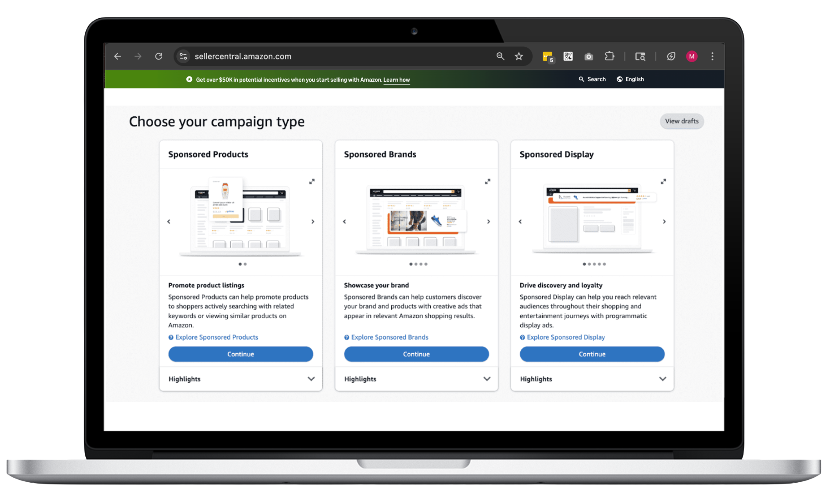Open the browser extensions puzzle icon
Image resolution: width=828 pixels, height=504 pixels.
pos(609,56)
